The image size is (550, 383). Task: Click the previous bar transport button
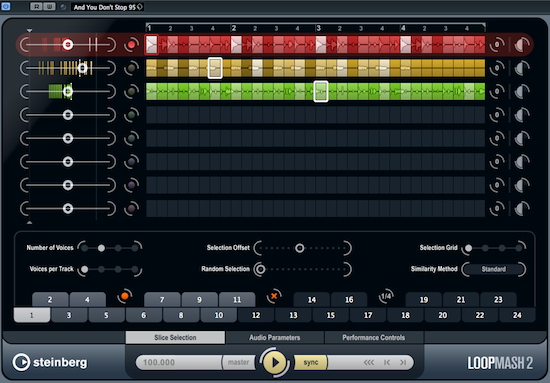(x=387, y=362)
